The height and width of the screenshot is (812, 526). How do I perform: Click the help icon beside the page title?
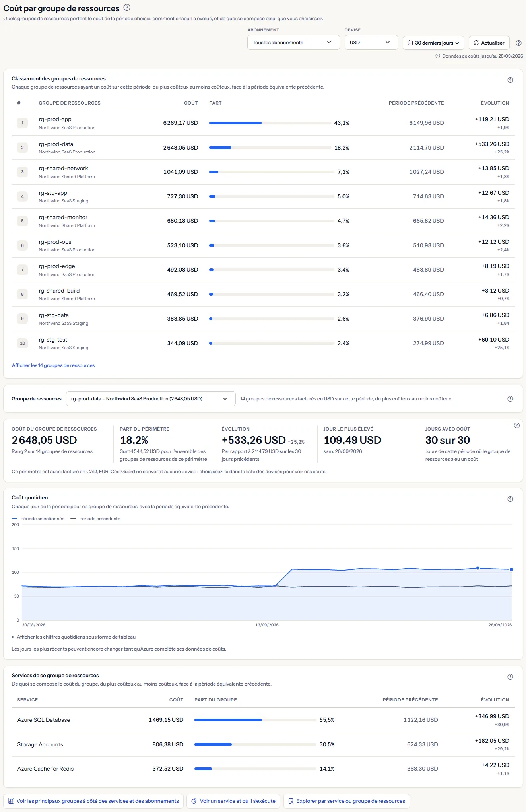pos(127,8)
